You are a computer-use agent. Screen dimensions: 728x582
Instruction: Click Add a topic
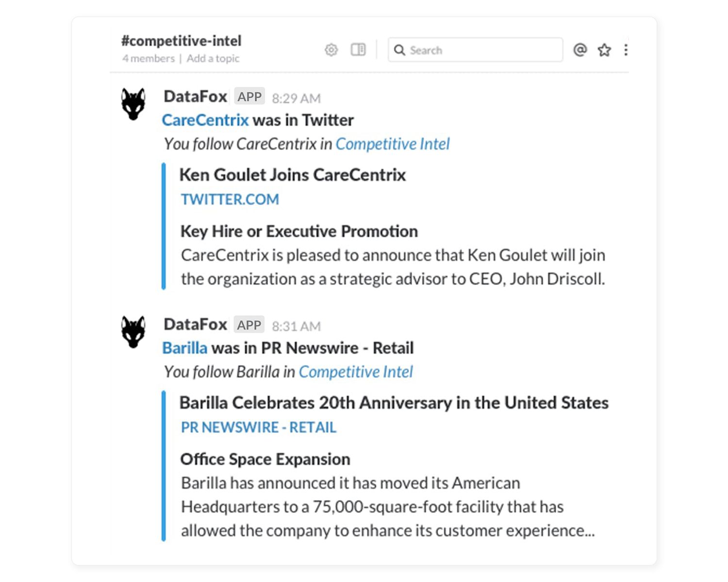(213, 58)
